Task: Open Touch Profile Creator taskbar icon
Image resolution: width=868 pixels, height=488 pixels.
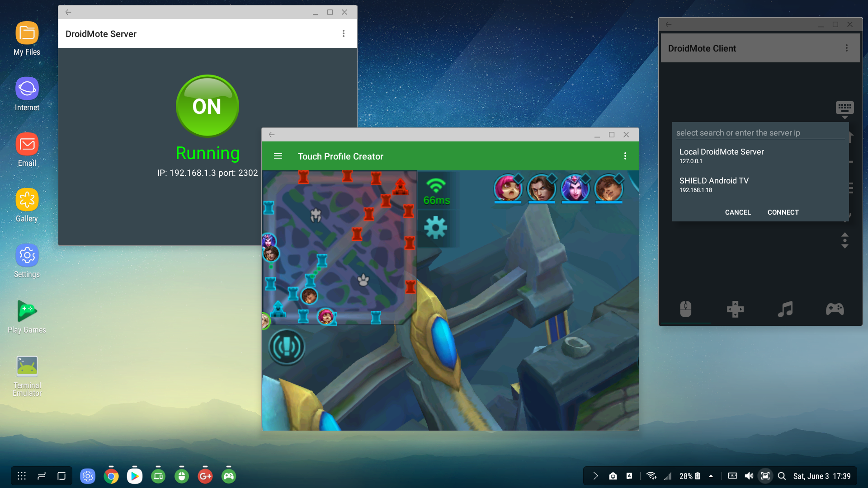Action: click(x=158, y=476)
